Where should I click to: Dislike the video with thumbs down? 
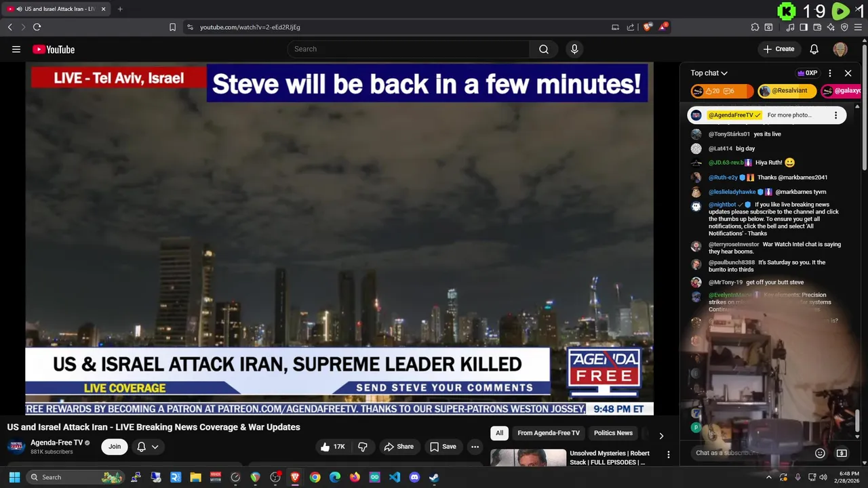363,447
